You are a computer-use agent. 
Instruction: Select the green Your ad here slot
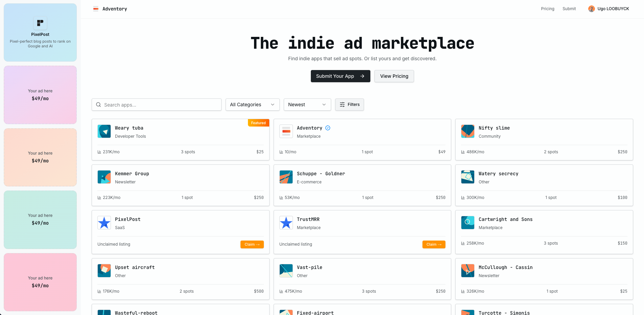point(40,220)
